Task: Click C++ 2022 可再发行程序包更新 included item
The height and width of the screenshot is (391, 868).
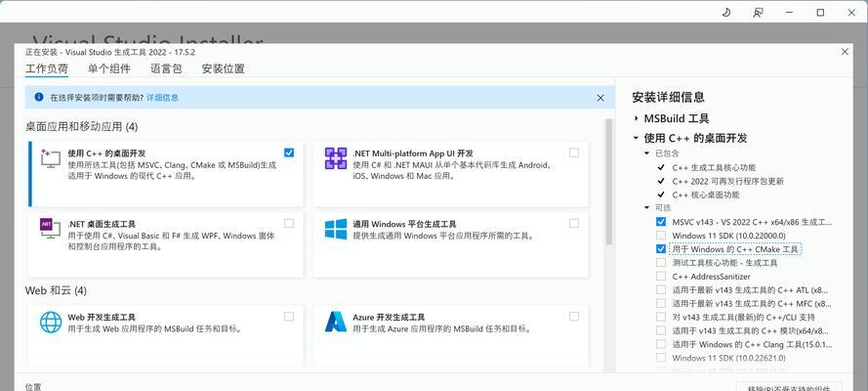Action: tap(728, 181)
